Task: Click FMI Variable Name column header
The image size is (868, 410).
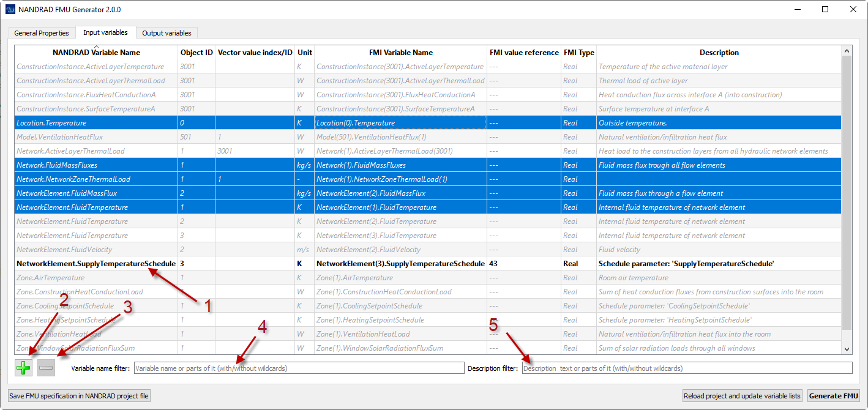Action: click(401, 53)
